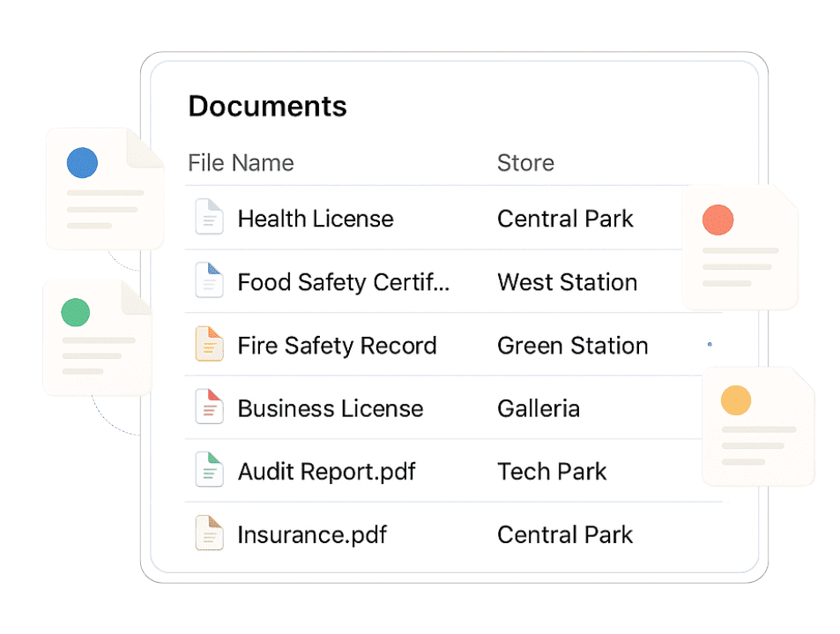Click the document card with blue circle
840x634 pixels.
tap(104, 188)
